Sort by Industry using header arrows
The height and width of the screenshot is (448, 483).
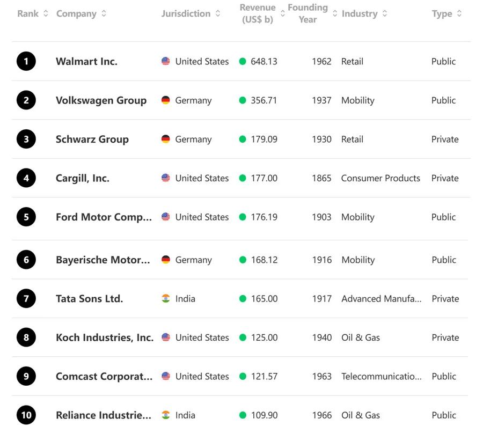pyautogui.click(x=385, y=13)
